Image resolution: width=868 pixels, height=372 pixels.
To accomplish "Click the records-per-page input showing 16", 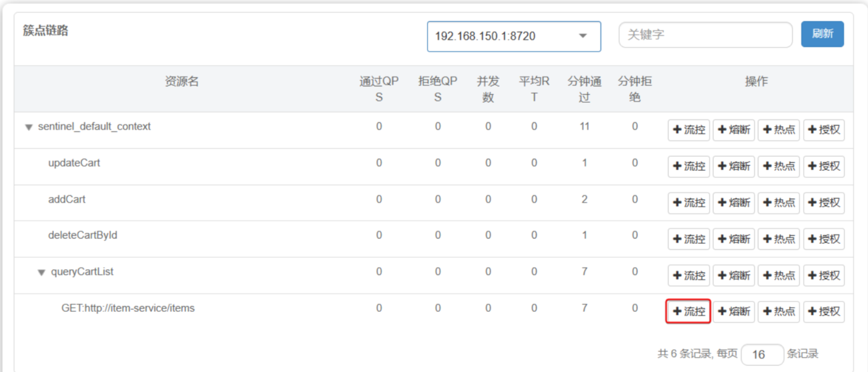I will click(762, 355).
